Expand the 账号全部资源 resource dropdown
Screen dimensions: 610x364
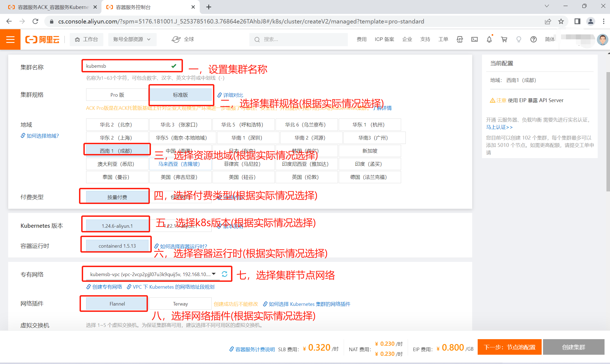[132, 40]
